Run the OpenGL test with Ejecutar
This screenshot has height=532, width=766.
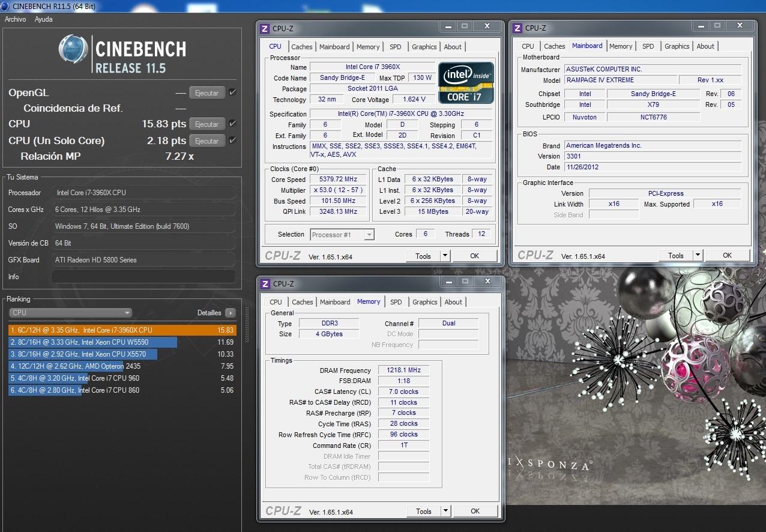point(207,93)
